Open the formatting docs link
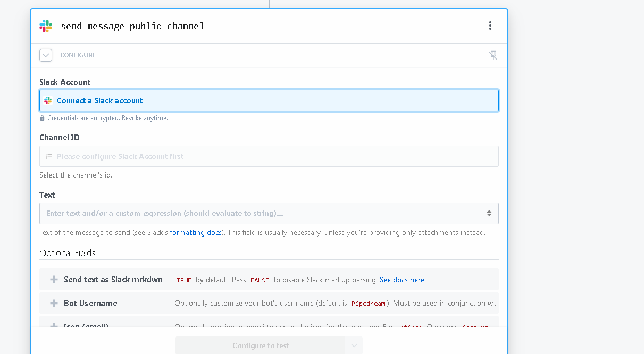 click(x=196, y=233)
